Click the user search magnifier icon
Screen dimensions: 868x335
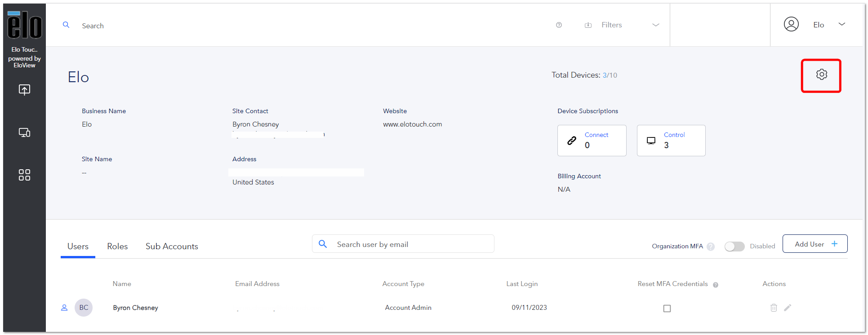coord(322,244)
